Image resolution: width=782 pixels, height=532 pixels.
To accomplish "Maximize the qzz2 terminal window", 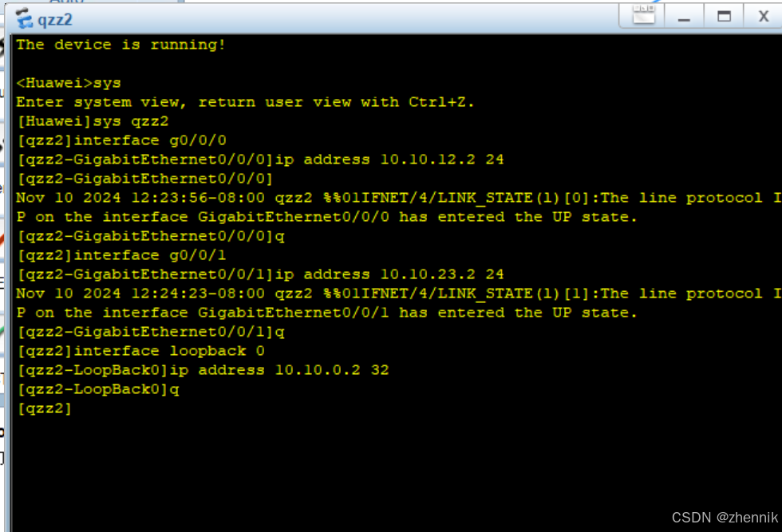I will pyautogui.click(x=724, y=17).
